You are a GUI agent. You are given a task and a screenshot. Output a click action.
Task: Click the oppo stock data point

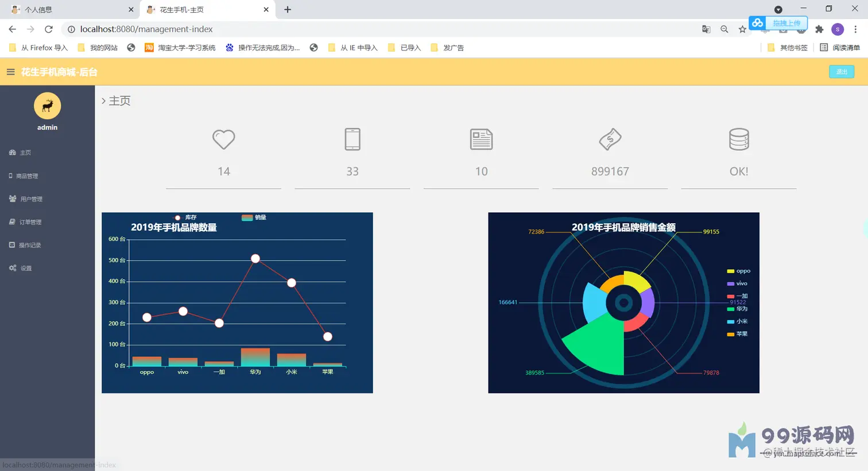[147, 317]
